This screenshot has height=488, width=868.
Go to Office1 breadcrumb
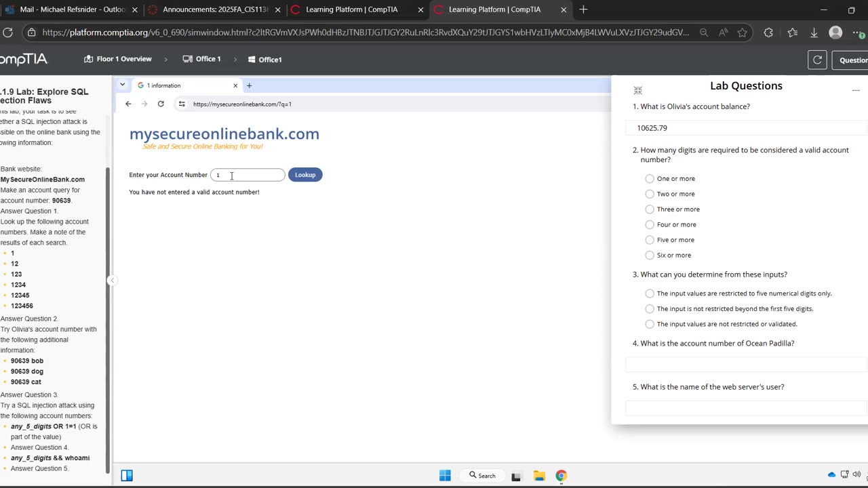coord(264,60)
